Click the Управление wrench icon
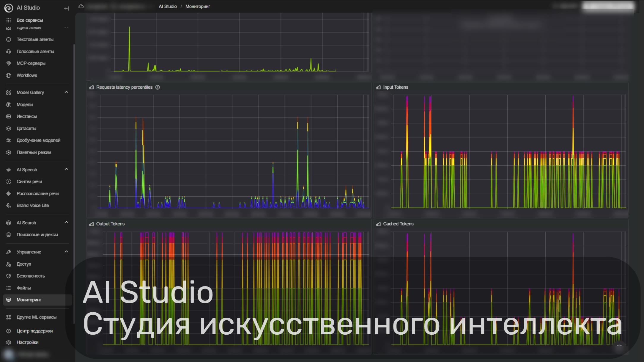 click(9, 252)
